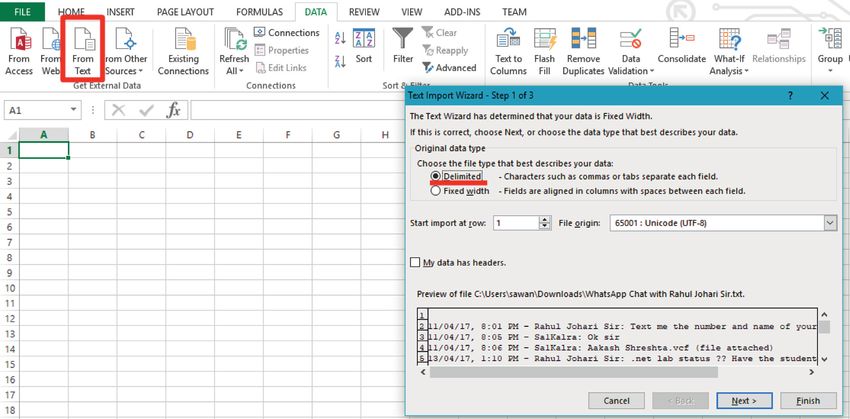
Task: Click Reapply filter command
Action: pos(445,50)
